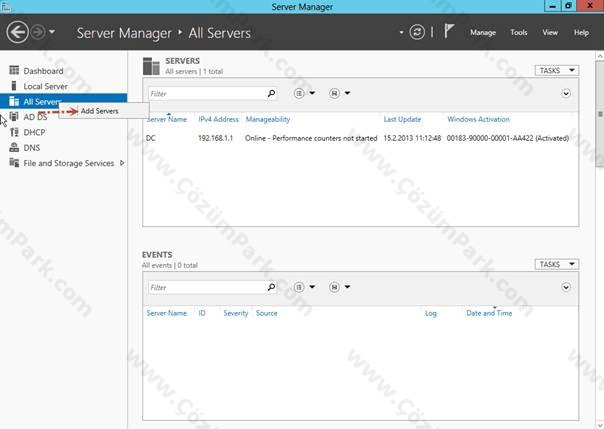This screenshot has width=604, height=429.
Task: Click the Servers filter input field
Action: [206, 94]
